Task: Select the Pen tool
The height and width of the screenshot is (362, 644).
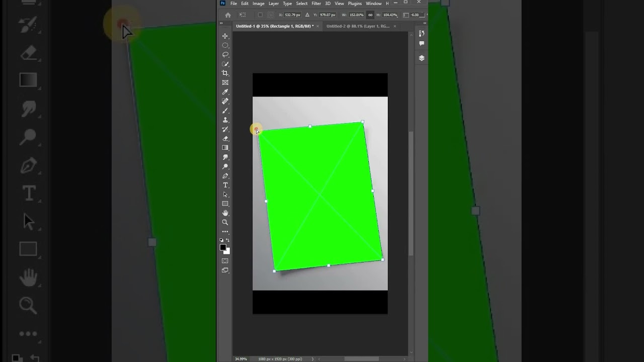Action: point(225,176)
